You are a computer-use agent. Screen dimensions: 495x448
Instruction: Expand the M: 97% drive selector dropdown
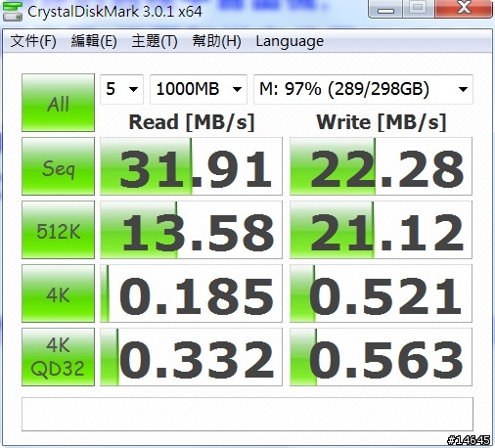[x=363, y=89]
